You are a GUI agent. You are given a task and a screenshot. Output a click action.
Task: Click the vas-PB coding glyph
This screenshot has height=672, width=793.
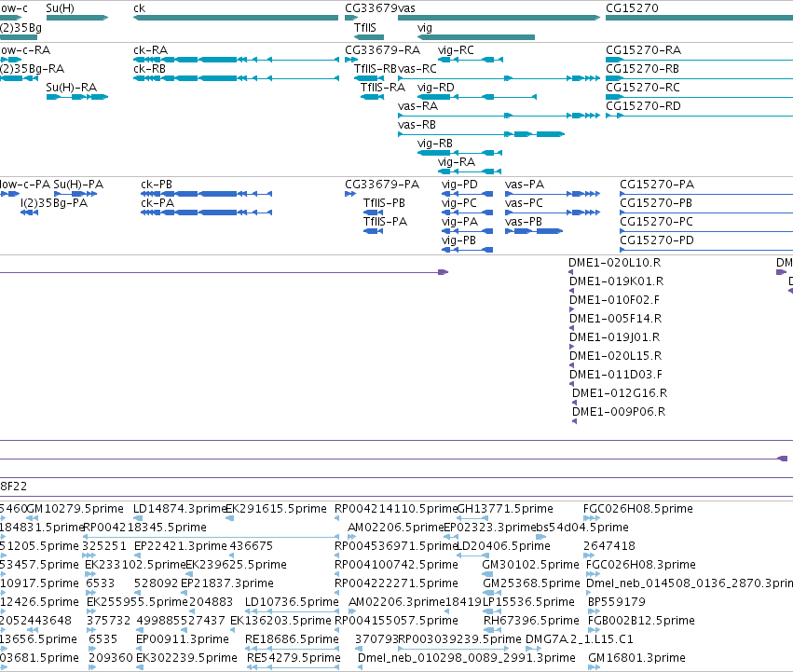(534, 231)
